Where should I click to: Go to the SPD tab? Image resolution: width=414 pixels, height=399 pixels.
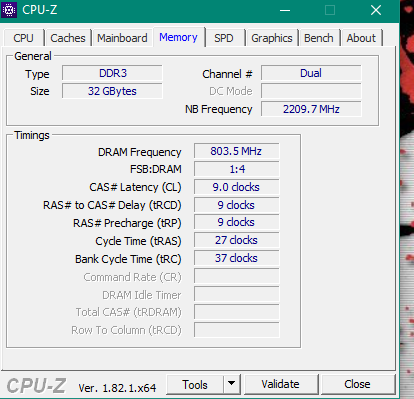(224, 38)
